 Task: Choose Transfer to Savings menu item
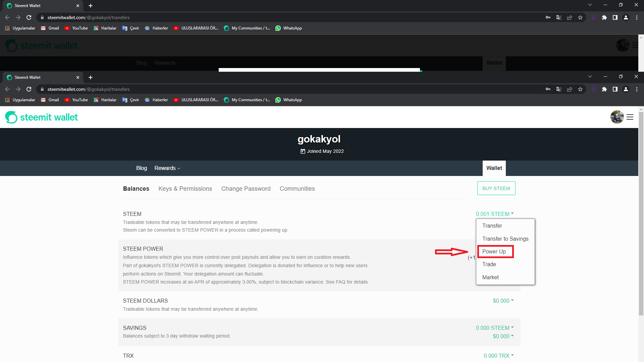click(x=505, y=239)
